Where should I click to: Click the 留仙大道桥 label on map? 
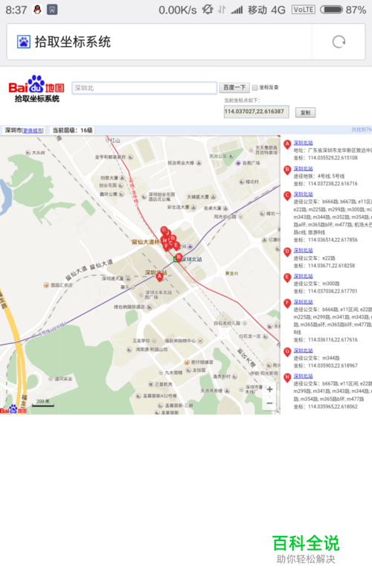click(x=146, y=242)
